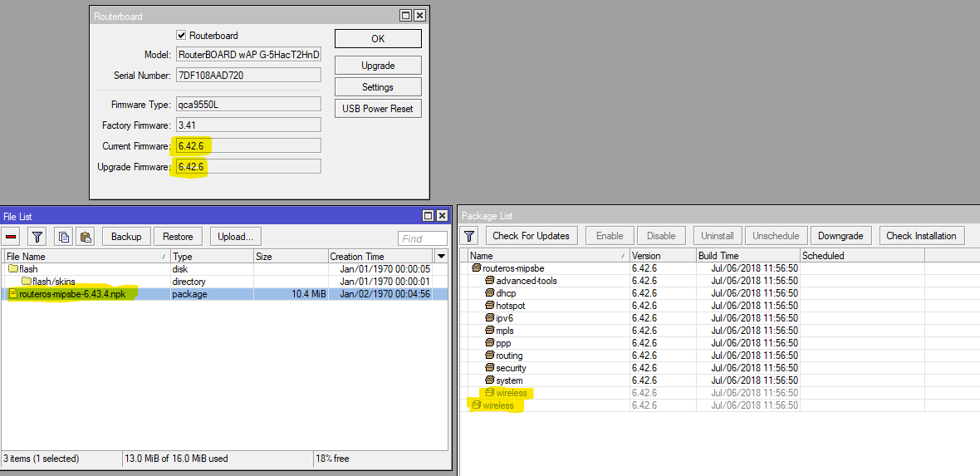Open the File List column selector dropdown arrow

(x=441, y=257)
